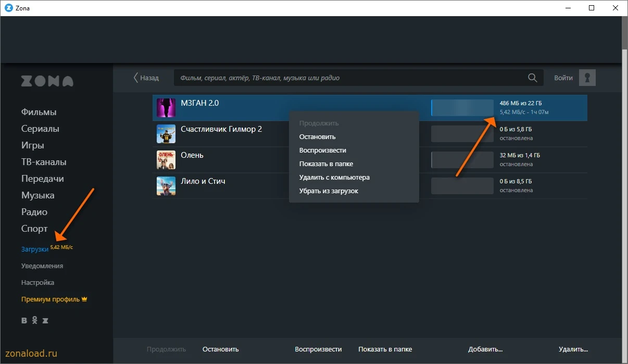The image size is (628, 364).
Task: Go back with the Назад button
Action: point(146,78)
